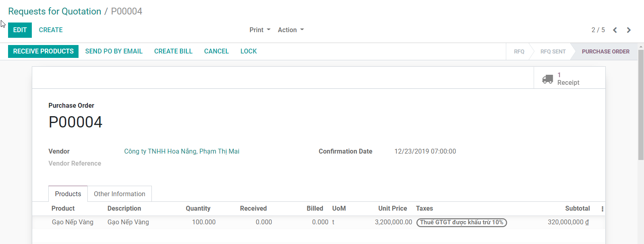644x244 pixels.
Task: Go to next record arrow
Action: pos(628,30)
